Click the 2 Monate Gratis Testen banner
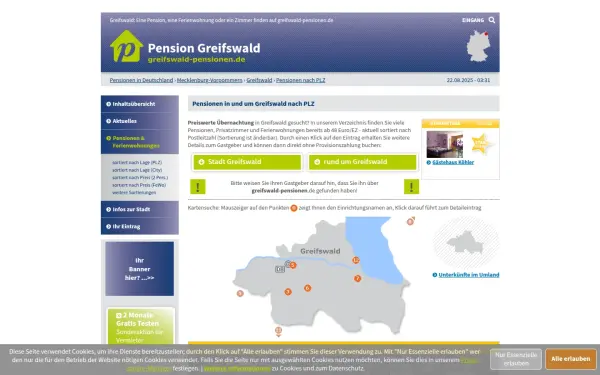 (141, 326)
